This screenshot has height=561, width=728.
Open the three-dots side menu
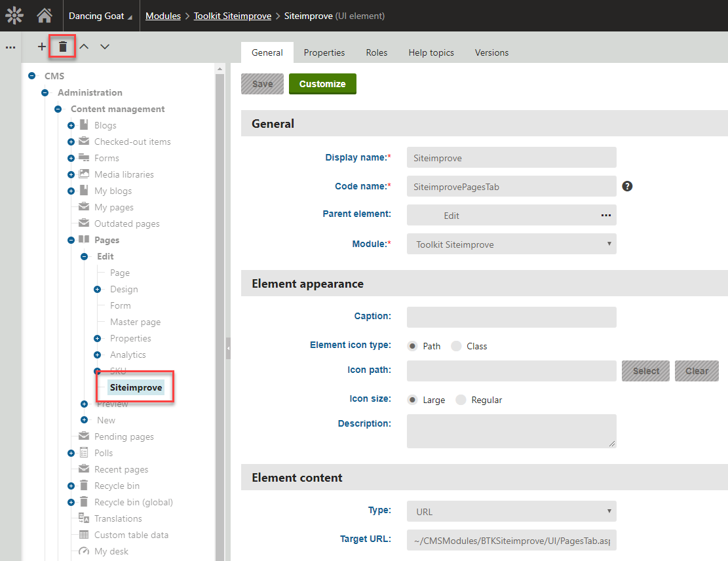click(x=10, y=47)
